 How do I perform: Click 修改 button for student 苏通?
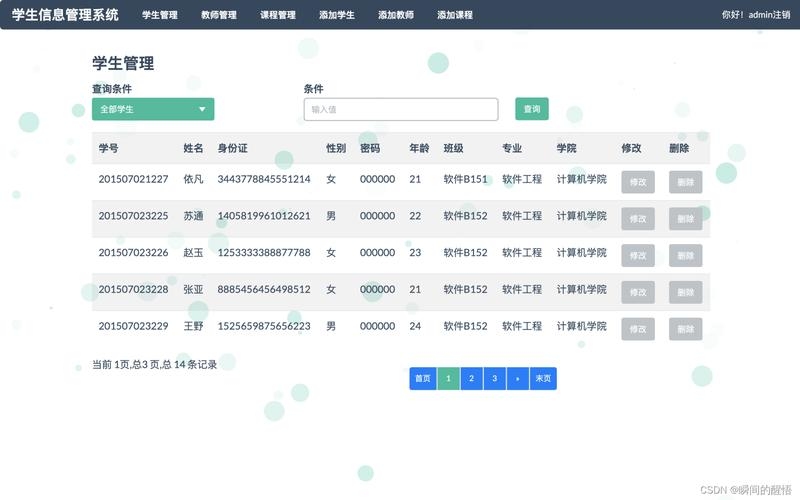(638, 219)
